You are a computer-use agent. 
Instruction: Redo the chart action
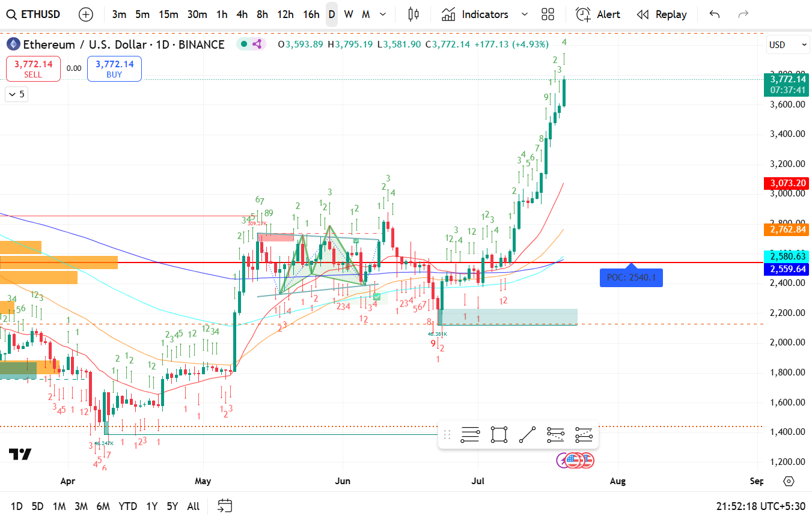coord(743,14)
